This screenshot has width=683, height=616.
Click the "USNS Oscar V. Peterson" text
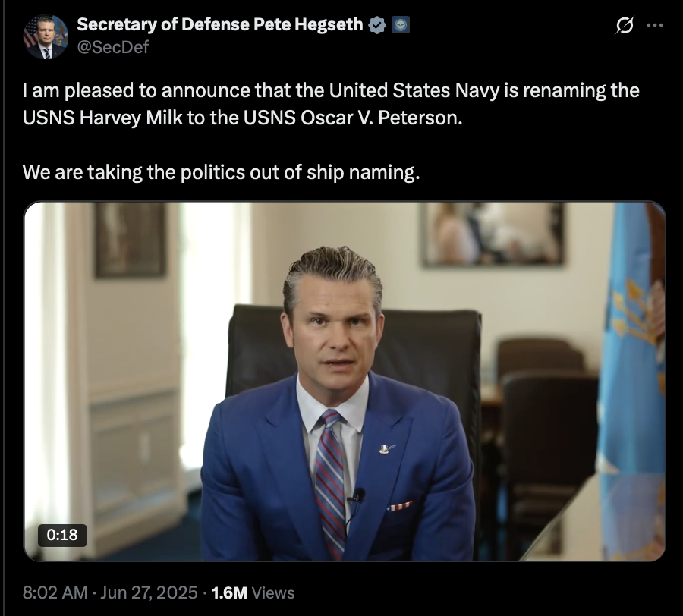[x=353, y=118]
